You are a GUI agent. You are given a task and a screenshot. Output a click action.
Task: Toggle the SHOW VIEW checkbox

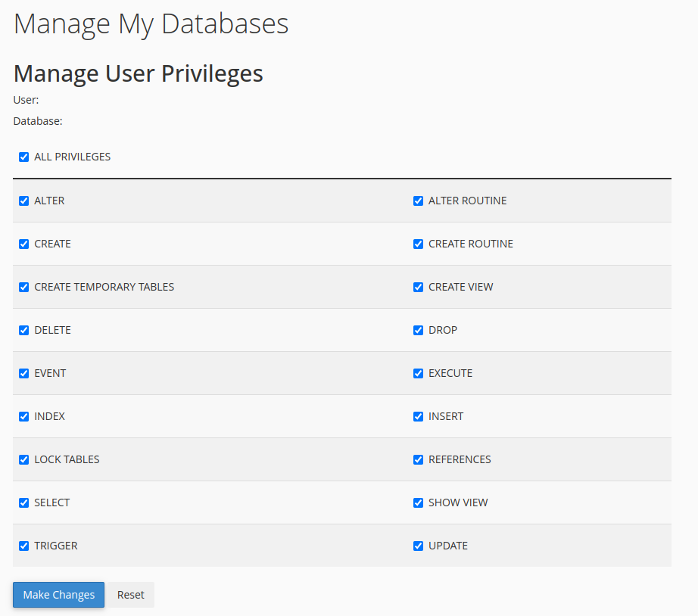coord(419,503)
